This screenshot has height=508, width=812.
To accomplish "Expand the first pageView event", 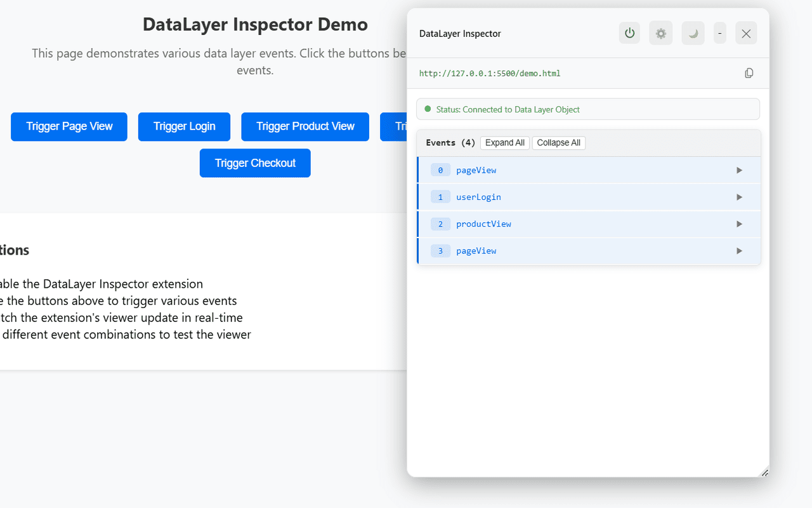I will (x=738, y=170).
